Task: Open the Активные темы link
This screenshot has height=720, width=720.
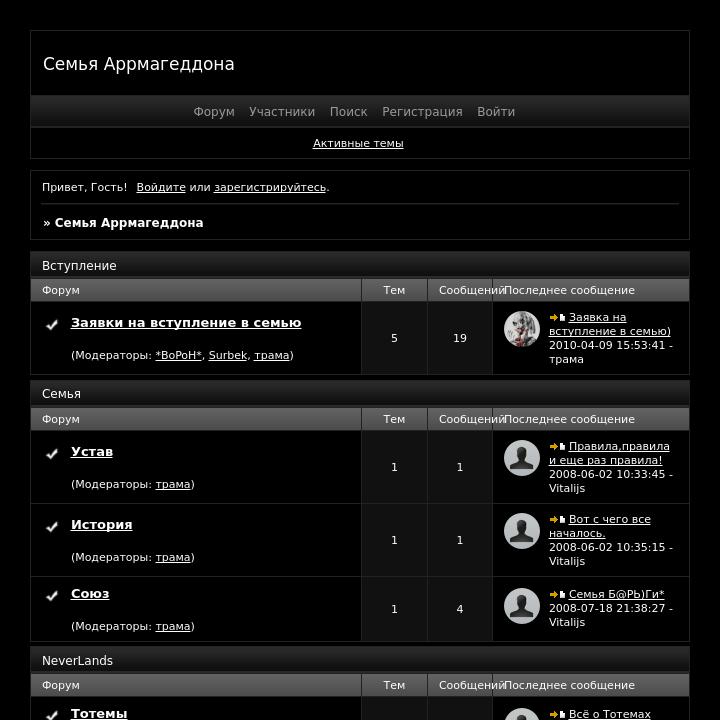Action: coord(358,143)
